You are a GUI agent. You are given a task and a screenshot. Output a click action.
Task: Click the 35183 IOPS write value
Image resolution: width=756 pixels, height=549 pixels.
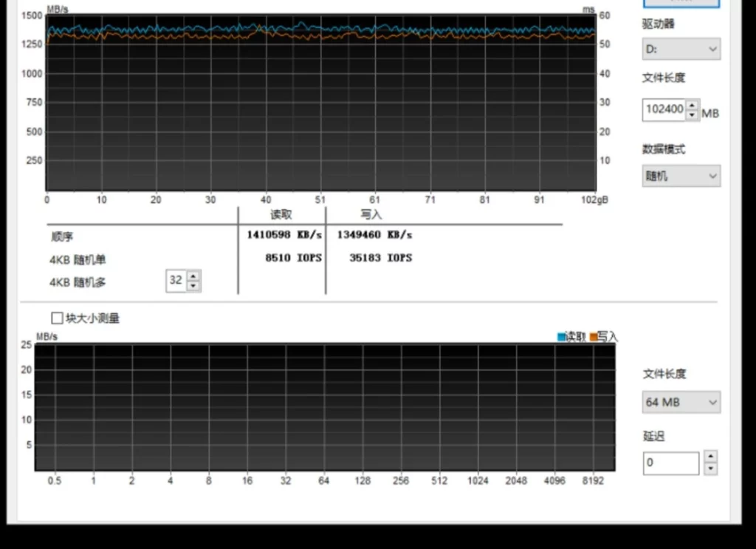(380, 258)
